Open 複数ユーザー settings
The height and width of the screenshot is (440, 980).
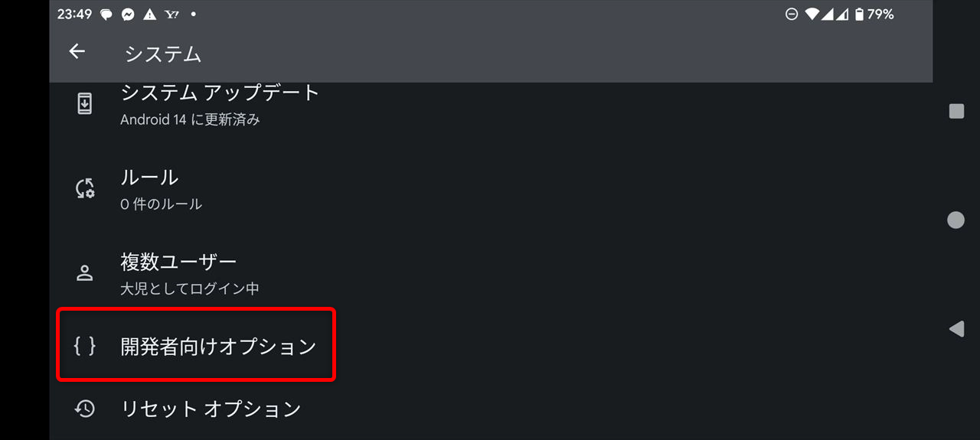pyautogui.click(x=491, y=273)
